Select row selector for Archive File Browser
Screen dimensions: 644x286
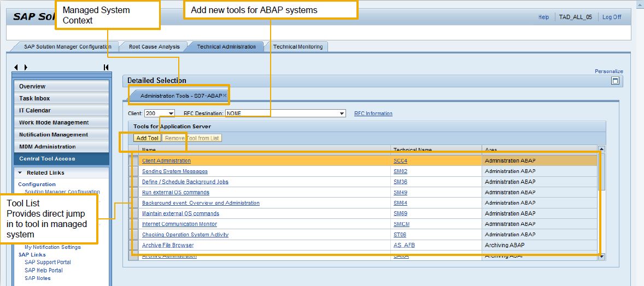133,245
